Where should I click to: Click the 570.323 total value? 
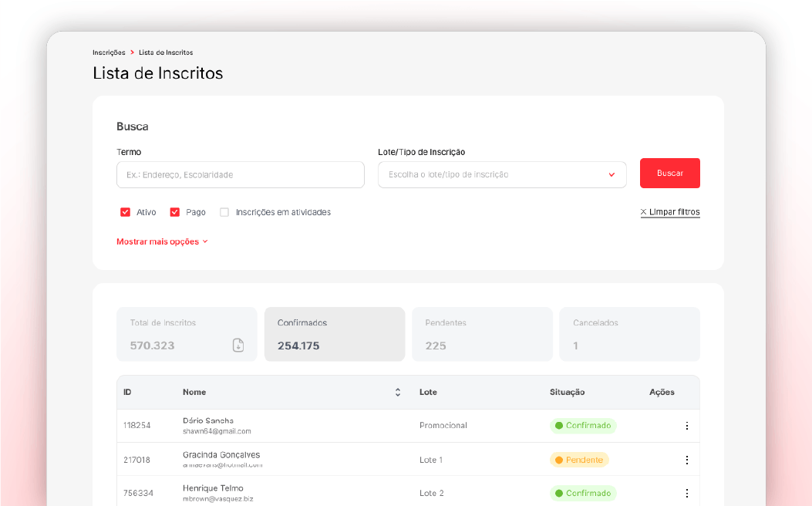[x=152, y=346]
